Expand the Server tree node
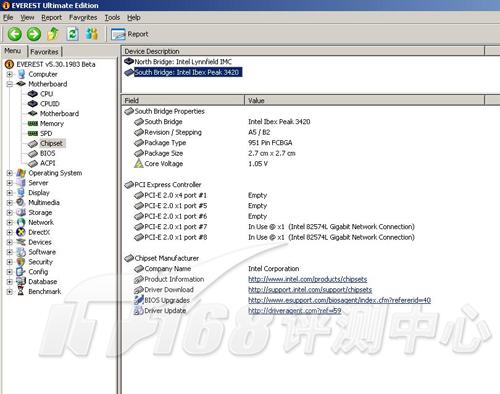 tap(10, 183)
